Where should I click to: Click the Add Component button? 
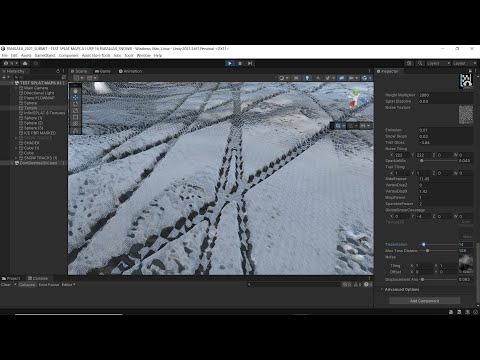(x=425, y=301)
